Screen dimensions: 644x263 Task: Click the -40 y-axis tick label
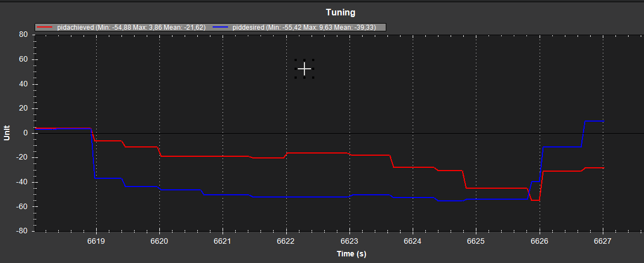pos(21,182)
